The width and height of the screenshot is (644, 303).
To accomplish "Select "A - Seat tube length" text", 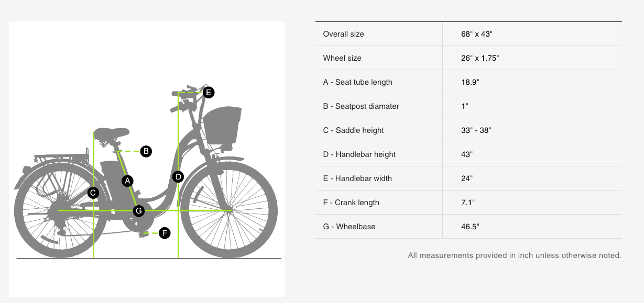I will (357, 82).
